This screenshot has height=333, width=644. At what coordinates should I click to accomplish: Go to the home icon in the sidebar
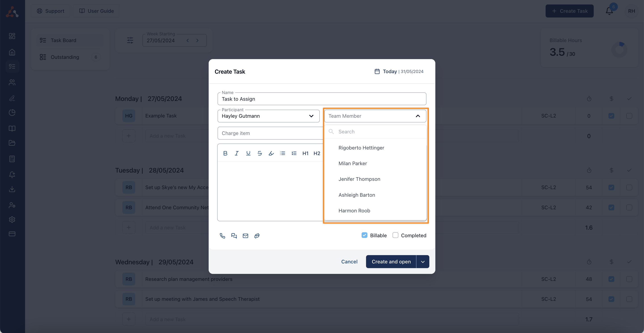[12, 52]
